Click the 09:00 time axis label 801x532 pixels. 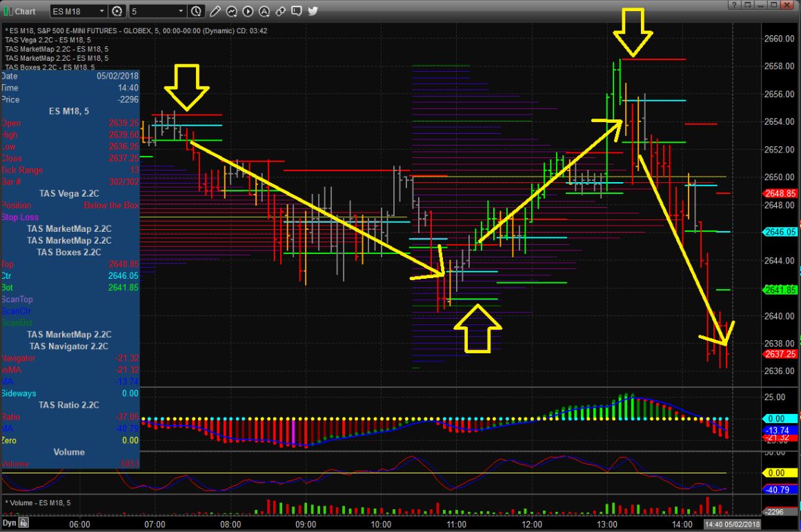click(306, 524)
